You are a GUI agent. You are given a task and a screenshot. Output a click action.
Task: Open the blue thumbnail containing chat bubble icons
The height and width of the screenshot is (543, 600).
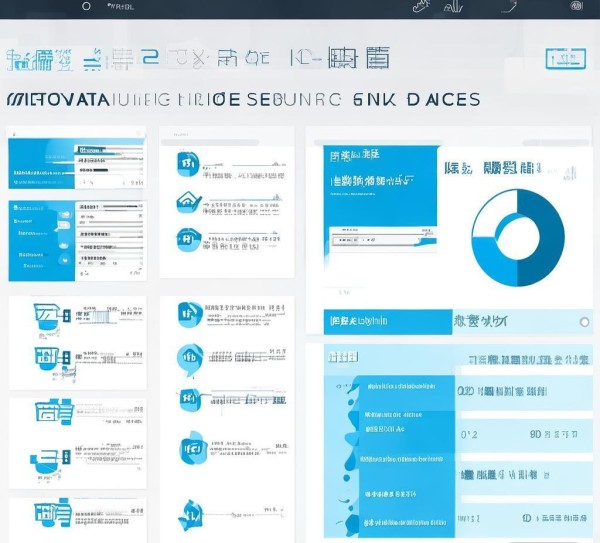point(77,241)
